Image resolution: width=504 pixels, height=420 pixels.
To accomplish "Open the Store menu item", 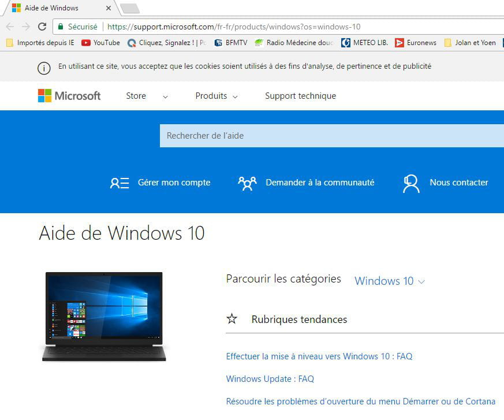I will 136,96.
